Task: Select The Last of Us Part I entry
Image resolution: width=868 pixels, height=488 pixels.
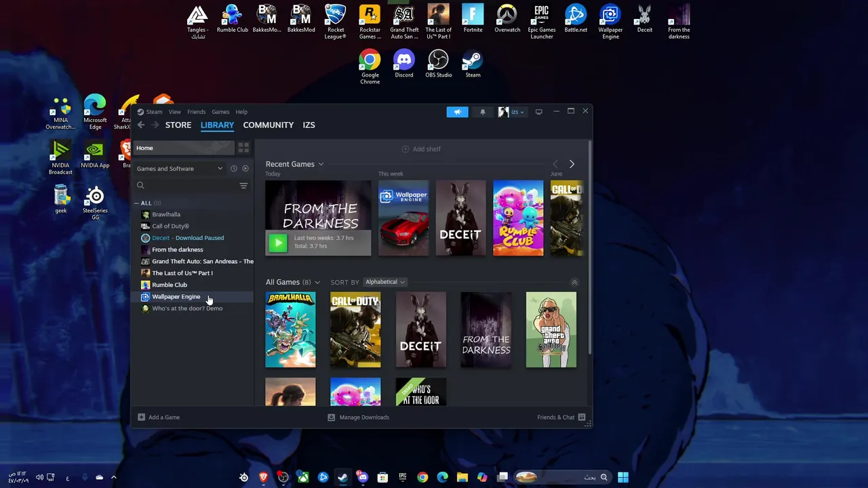Action: coord(193,273)
